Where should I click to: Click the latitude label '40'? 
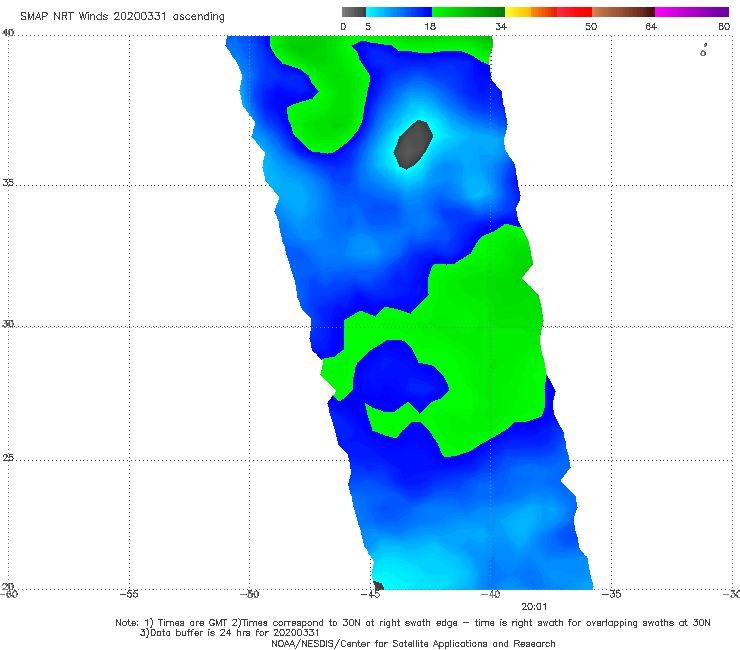[x=8, y=33]
